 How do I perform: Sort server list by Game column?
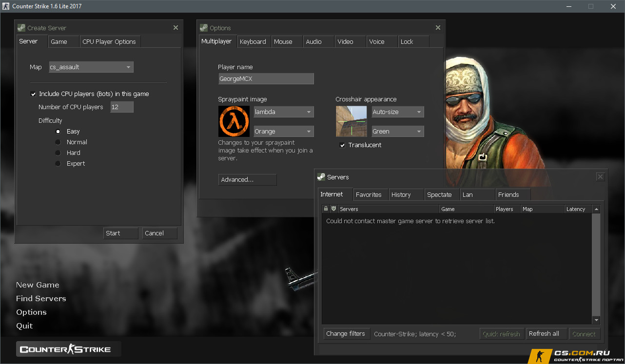[x=467, y=209]
